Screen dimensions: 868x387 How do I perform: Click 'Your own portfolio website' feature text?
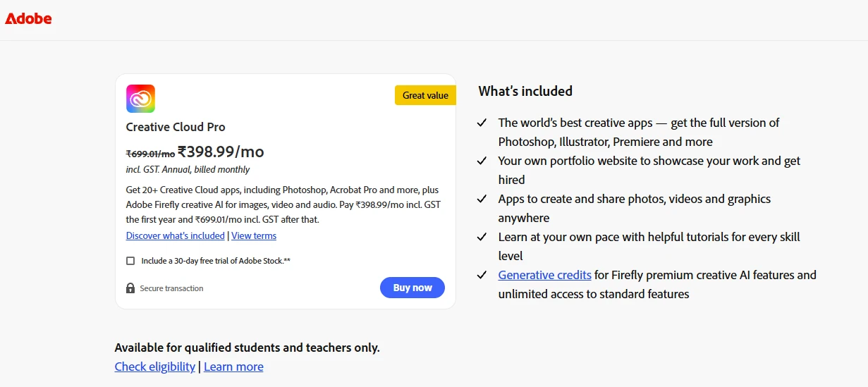pos(649,170)
